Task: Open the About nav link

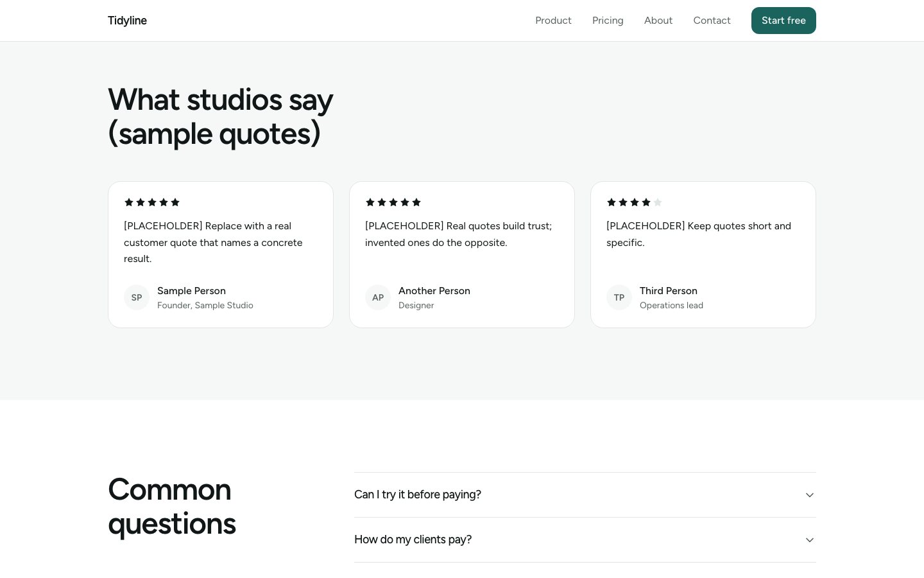Action: tap(658, 21)
